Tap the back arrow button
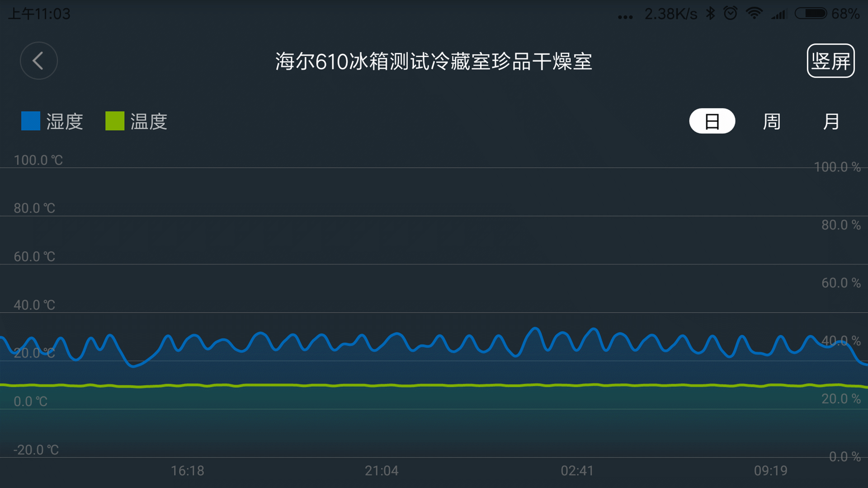The width and height of the screenshot is (868, 488). pos(39,61)
